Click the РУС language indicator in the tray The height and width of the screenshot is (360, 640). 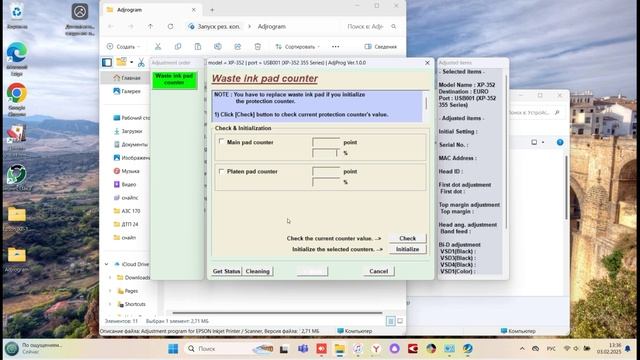pos(551,349)
